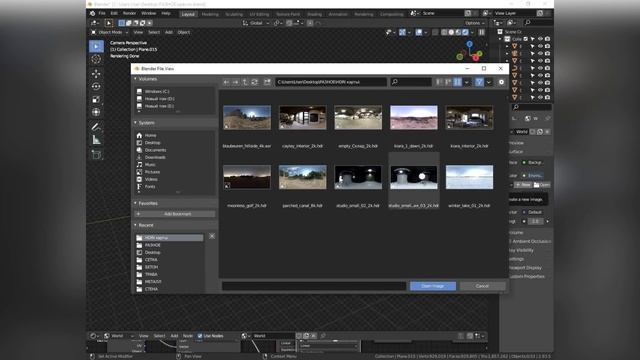This screenshot has width=640, height=360.
Task: Remove HDRI entry with the X in Recent
Action: pyautogui.click(x=212, y=236)
